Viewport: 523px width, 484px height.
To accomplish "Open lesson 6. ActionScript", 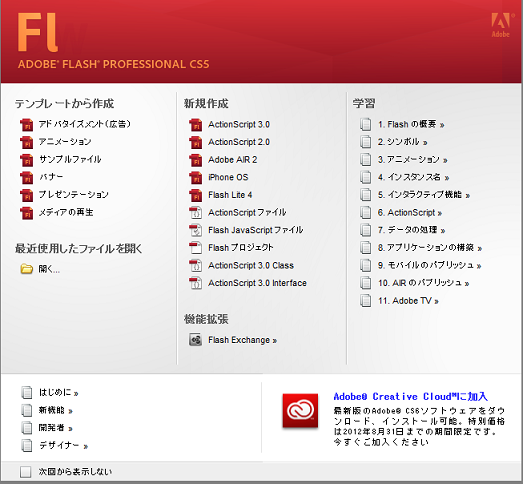I will [410, 213].
